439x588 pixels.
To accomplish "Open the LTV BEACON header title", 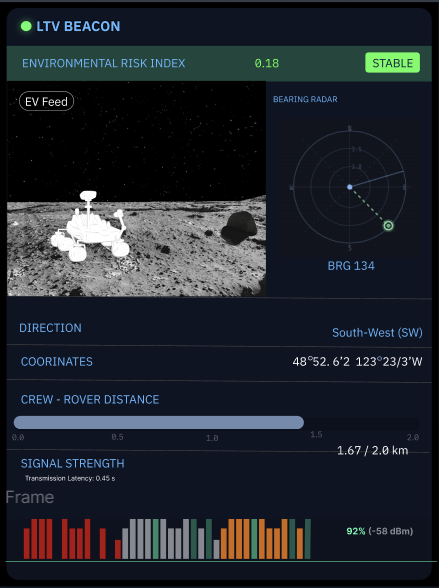I will pyautogui.click(x=78, y=26).
